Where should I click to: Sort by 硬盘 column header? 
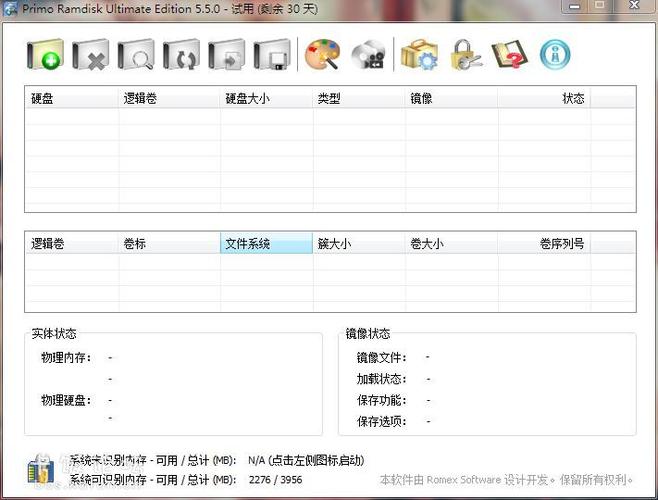pos(72,99)
